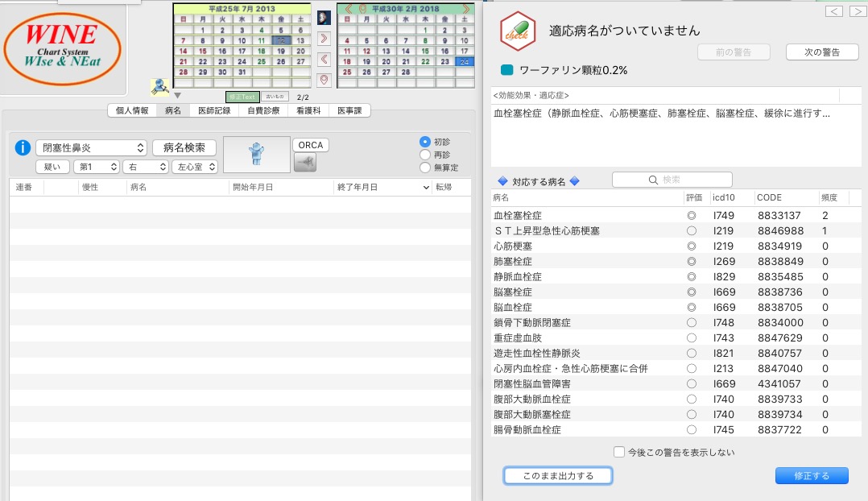Screen dimensions: 868x501
Task: Click the right chevron between the calendars
Action: 324,38
